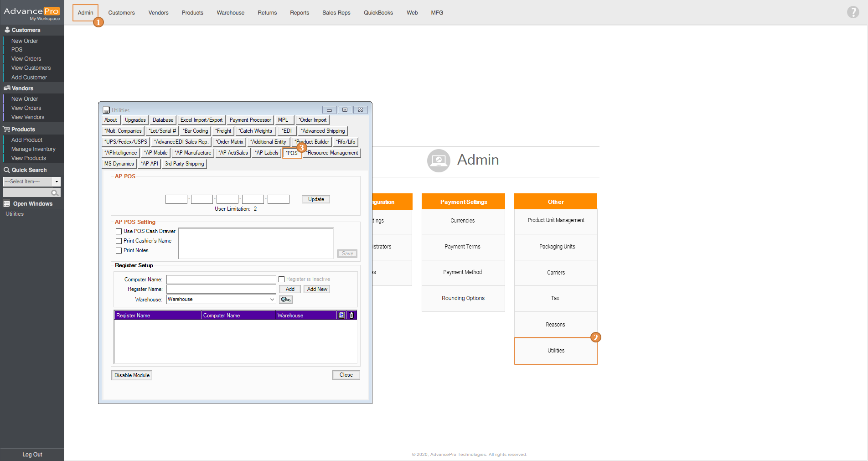The width and height of the screenshot is (868, 461).
Task: Click the trash delete icon in register table
Action: coord(351,315)
